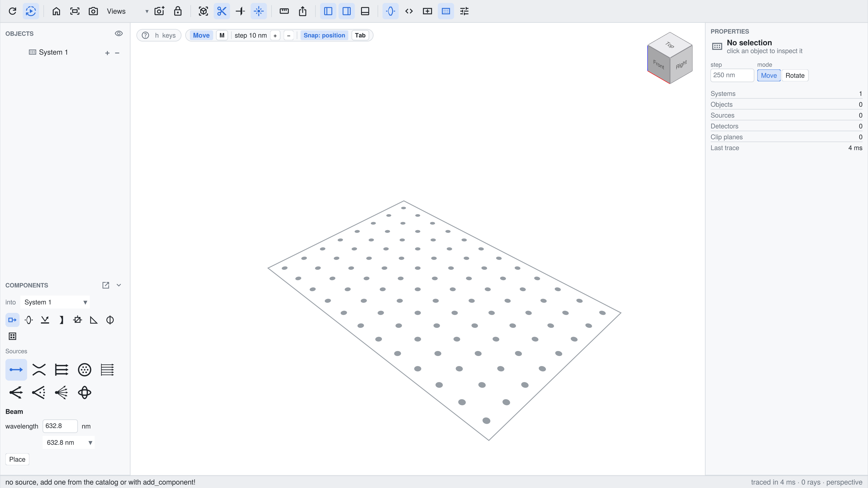Click the step 250 nm input field
The height and width of the screenshot is (488, 868).
pos(732,75)
